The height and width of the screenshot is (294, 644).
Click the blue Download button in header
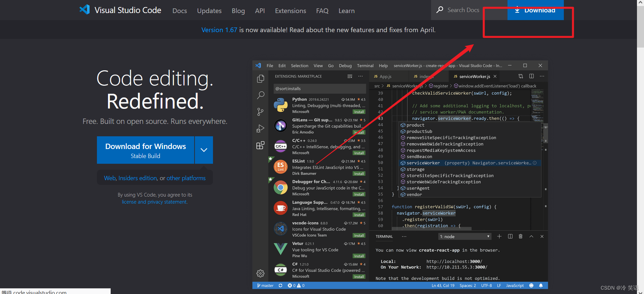[x=536, y=10]
